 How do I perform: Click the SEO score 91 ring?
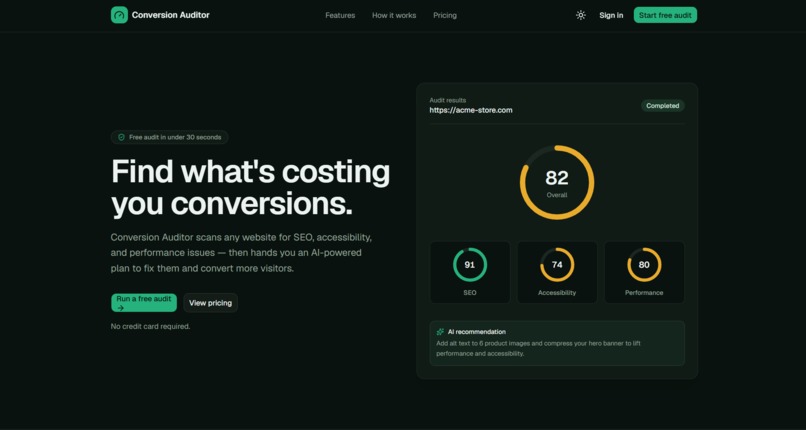(470, 265)
